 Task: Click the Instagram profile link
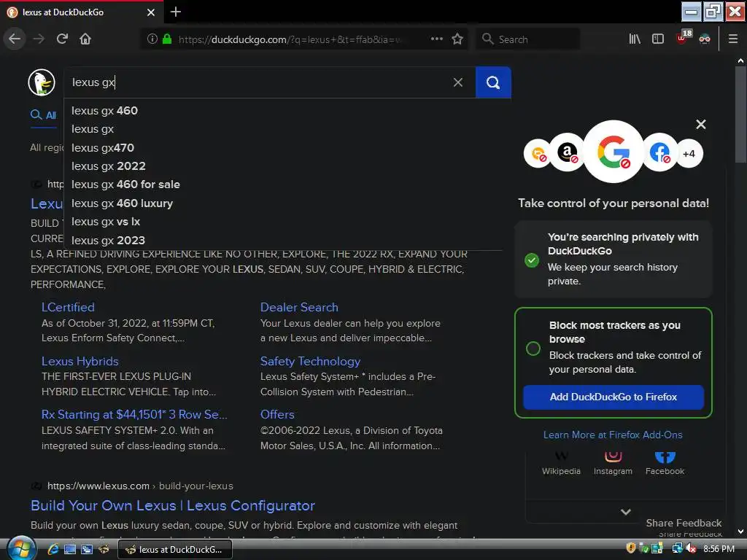point(613,464)
